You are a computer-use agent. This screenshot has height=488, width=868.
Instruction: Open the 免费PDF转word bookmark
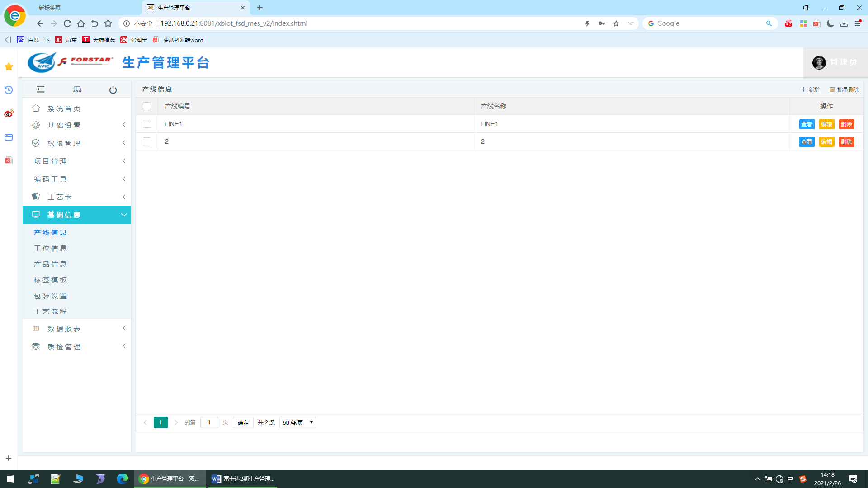coord(178,40)
